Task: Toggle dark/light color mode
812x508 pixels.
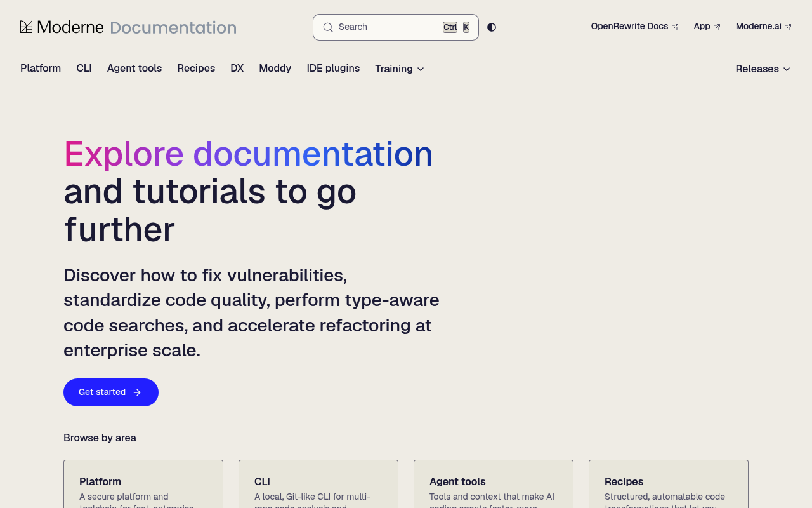Action: 492,27
